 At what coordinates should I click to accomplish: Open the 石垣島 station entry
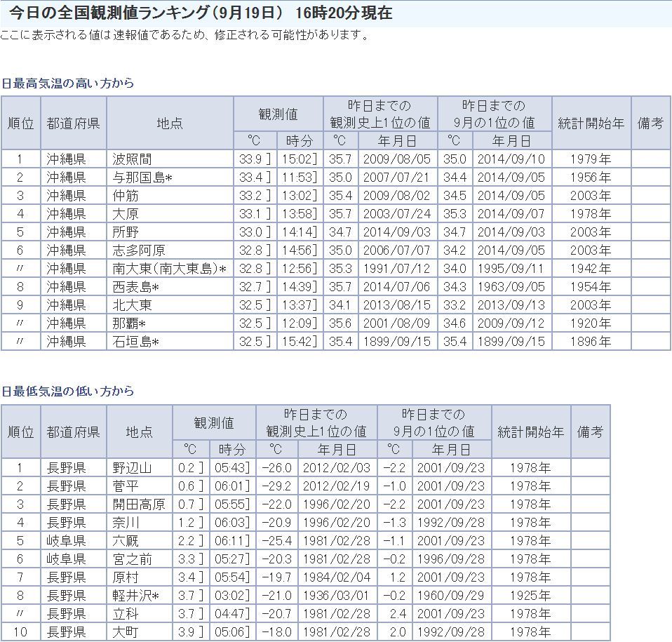[135, 342]
